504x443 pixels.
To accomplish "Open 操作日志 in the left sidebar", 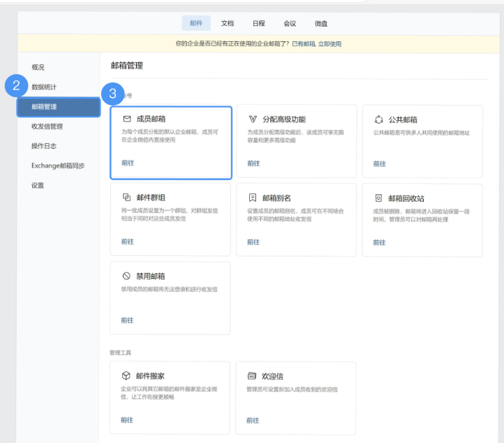I will click(44, 146).
